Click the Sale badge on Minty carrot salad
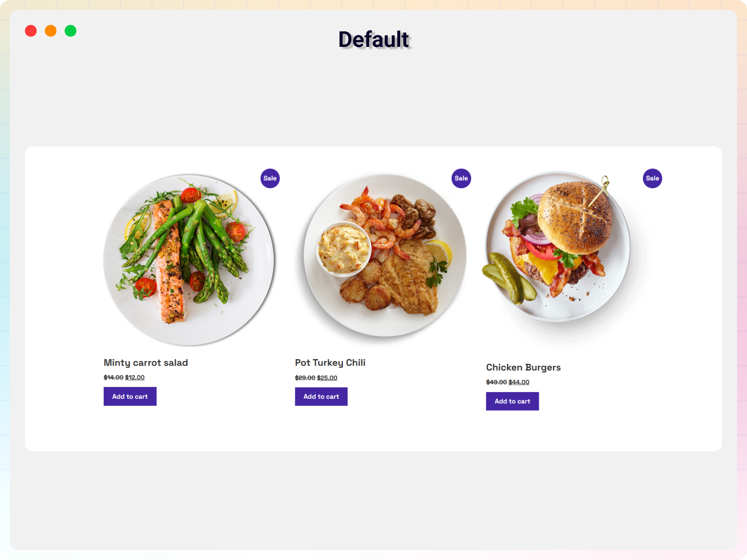 point(270,178)
